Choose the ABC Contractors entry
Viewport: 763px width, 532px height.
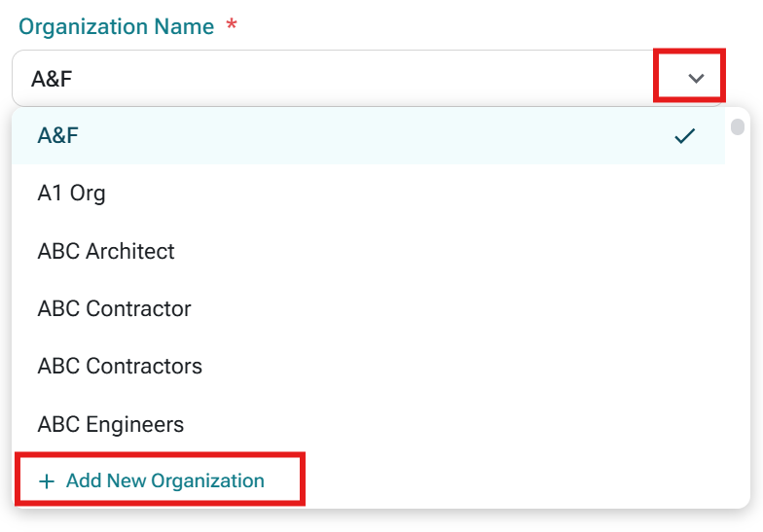(368, 366)
